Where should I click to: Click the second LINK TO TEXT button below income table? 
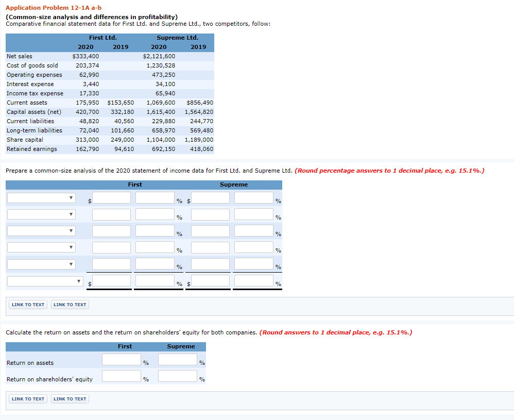[70, 305]
